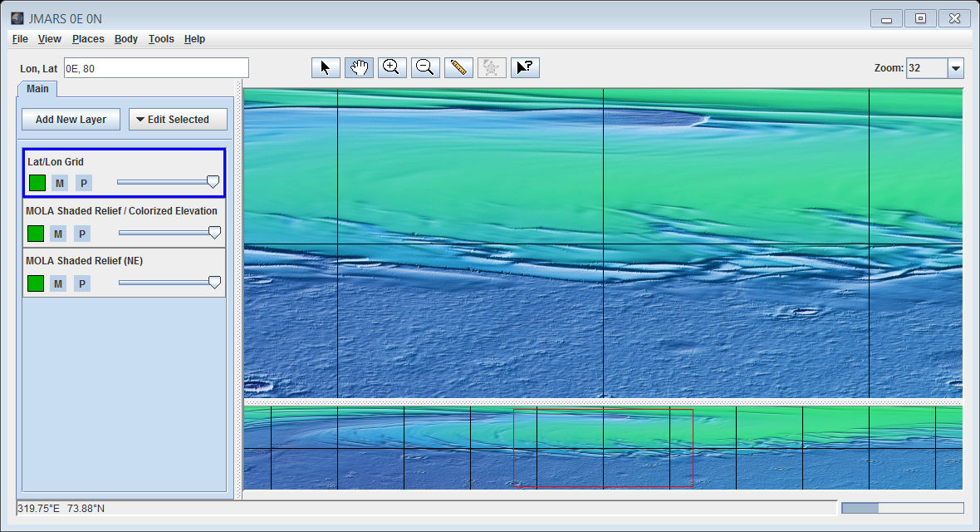Image resolution: width=980 pixels, height=532 pixels.
Task: Toggle P button for Lat/Lon Grid
Action: (84, 183)
